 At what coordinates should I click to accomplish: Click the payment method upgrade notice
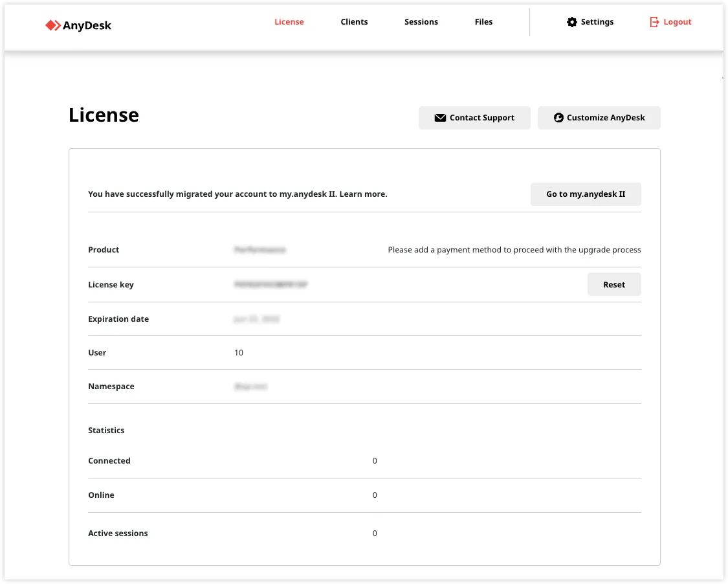point(513,249)
